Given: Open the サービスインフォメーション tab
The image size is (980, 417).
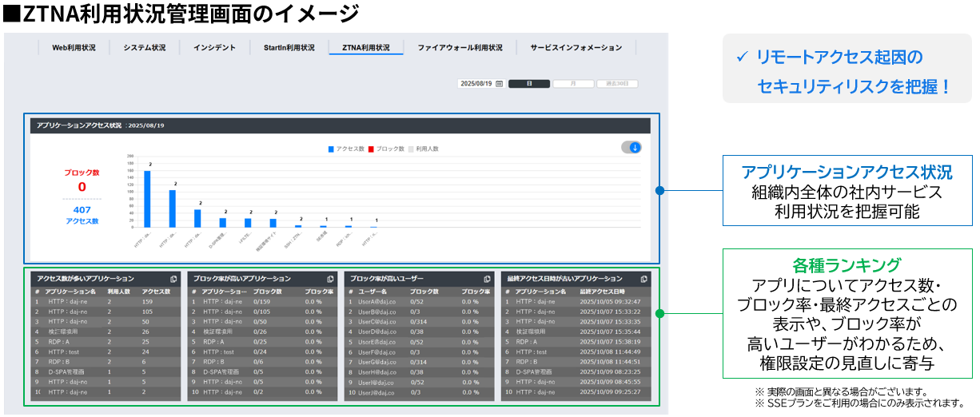Looking at the screenshot, I should tap(576, 48).
